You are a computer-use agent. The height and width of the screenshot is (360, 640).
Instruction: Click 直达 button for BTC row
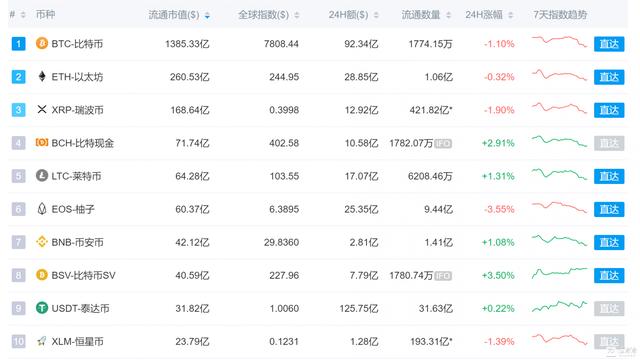[x=609, y=44]
